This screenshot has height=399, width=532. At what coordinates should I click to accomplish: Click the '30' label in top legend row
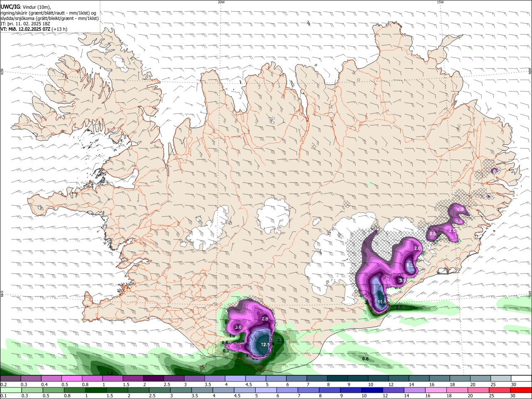coord(513,384)
